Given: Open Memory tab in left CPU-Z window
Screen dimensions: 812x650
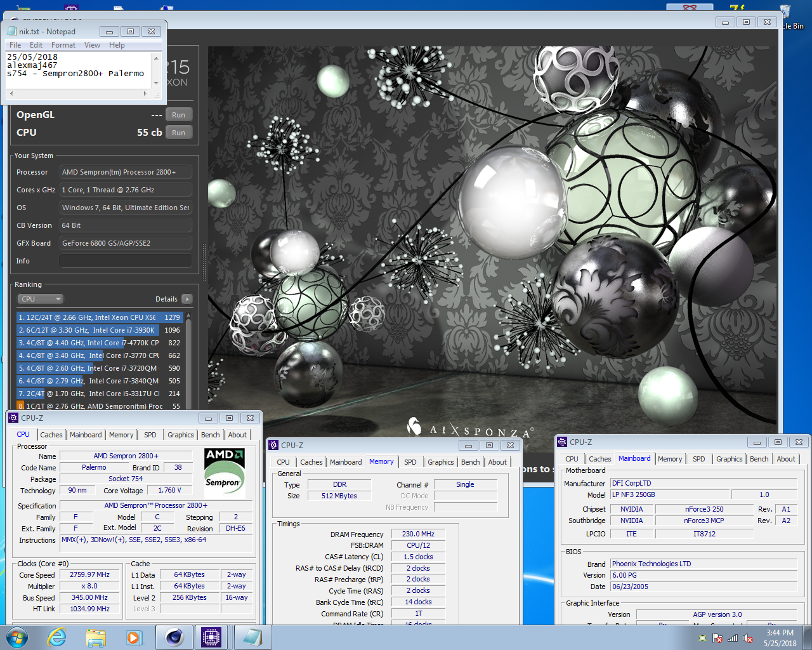Looking at the screenshot, I should click(121, 435).
